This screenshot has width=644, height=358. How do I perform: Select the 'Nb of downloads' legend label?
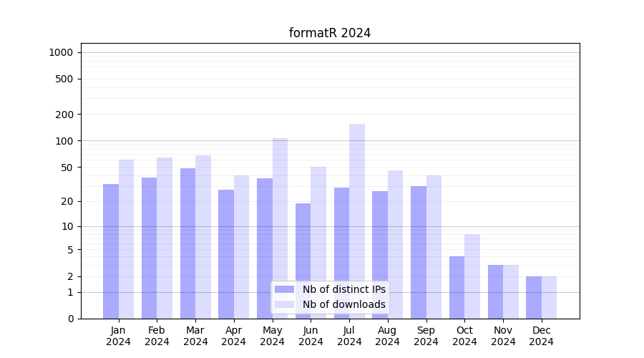(x=343, y=304)
